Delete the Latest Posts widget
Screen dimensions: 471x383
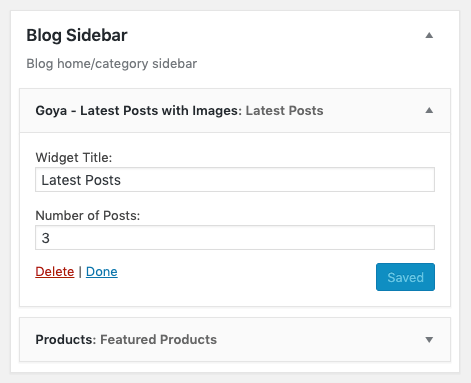click(x=55, y=272)
